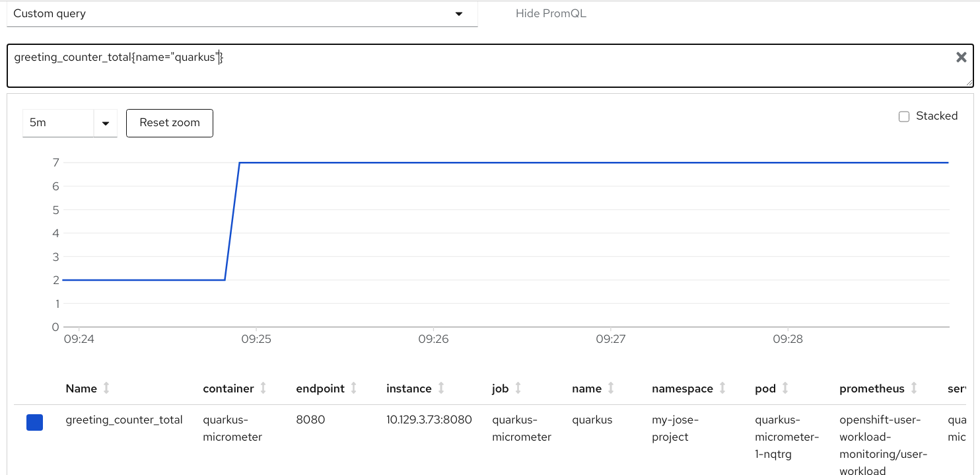Sort by instance column sort icon

pos(441,388)
